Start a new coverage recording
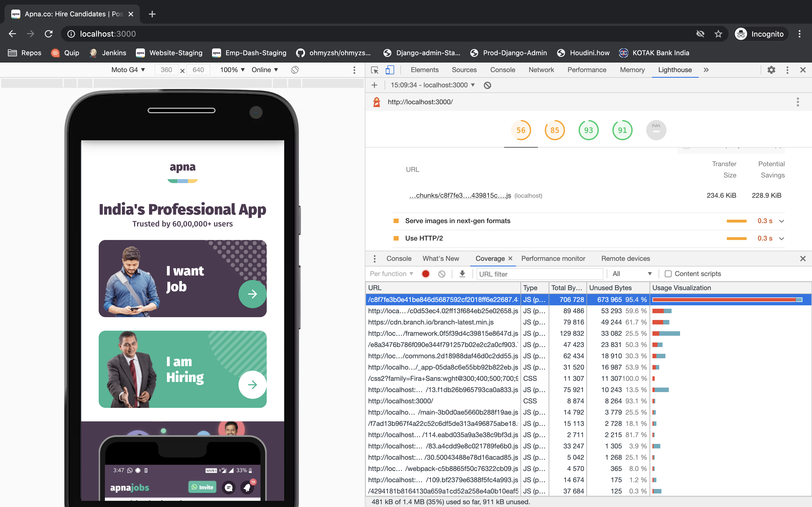Image resolution: width=812 pixels, height=507 pixels. 425,273
